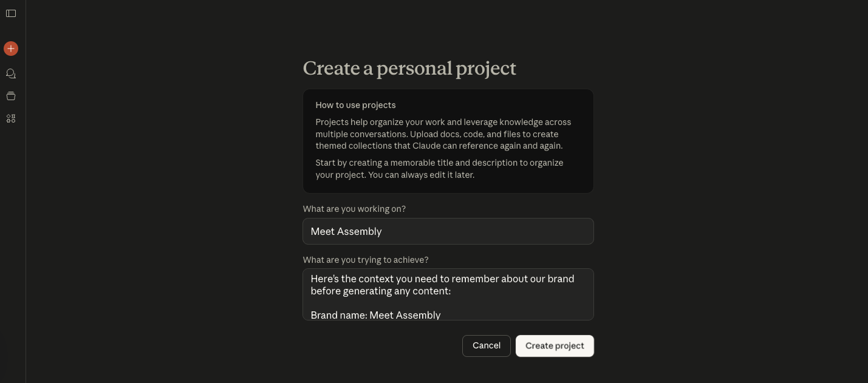Click the 'Create a personal project' heading
Viewport: 868px width, 383px height.
point(409,69)
